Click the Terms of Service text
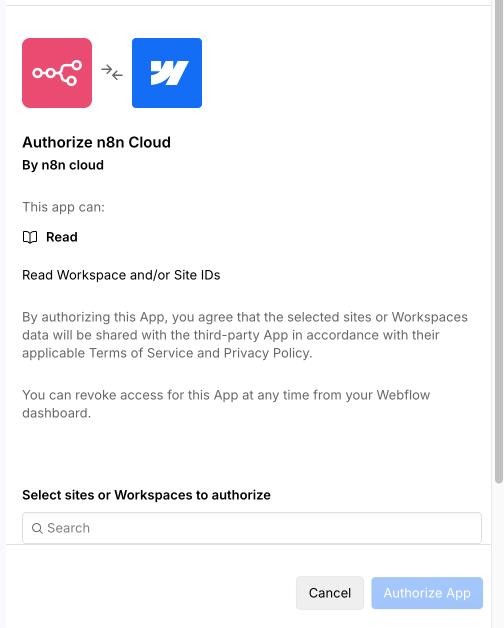The height and width of the screenshot is (628, 504). click(x=141, y=353)
